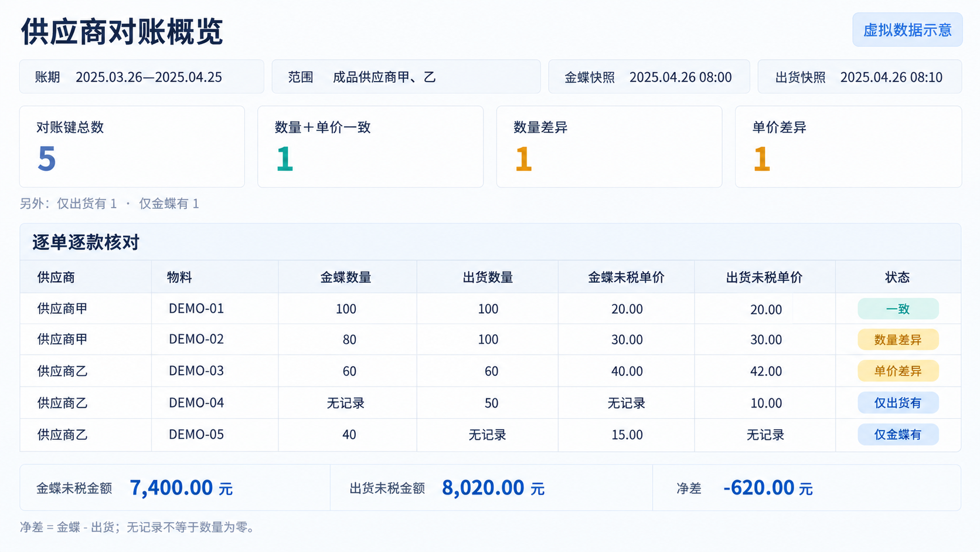Open the 单价差异 summary card
The width and height of the screenshot is (980, 552).
pyautogui.click(x=848, y=147)
